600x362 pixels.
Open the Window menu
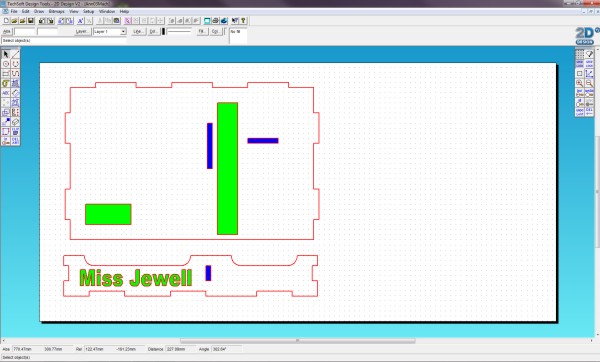107,11
